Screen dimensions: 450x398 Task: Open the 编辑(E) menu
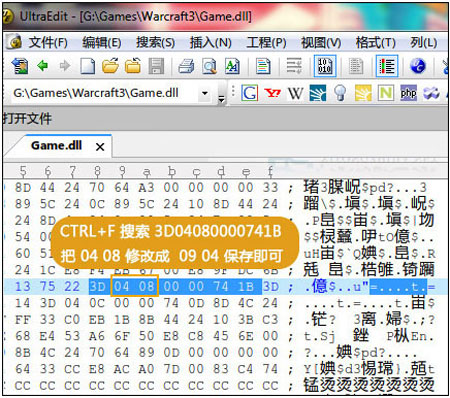pyautogui.click(x=102, y=43)
